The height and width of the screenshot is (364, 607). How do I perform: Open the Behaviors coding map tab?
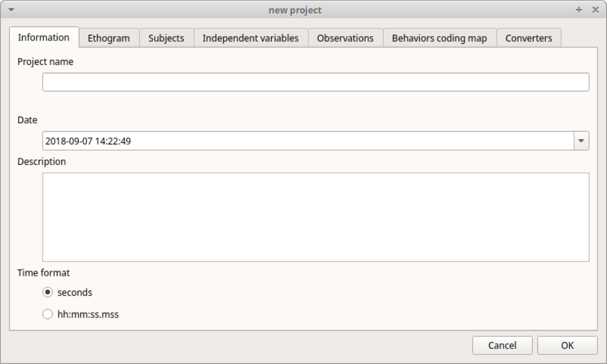(439, 38)
